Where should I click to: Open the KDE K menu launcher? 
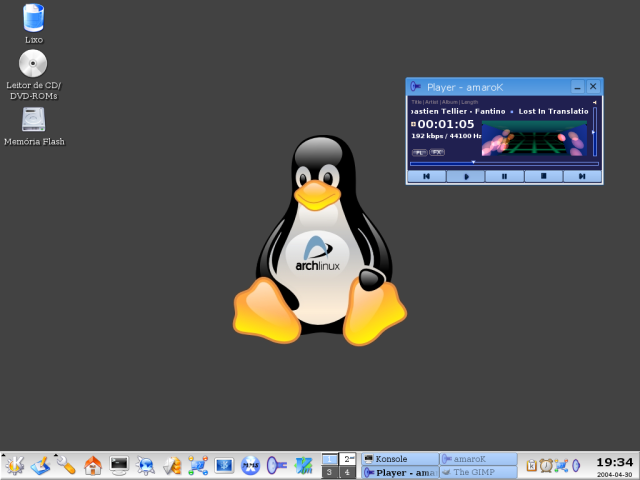pos(14,465)
